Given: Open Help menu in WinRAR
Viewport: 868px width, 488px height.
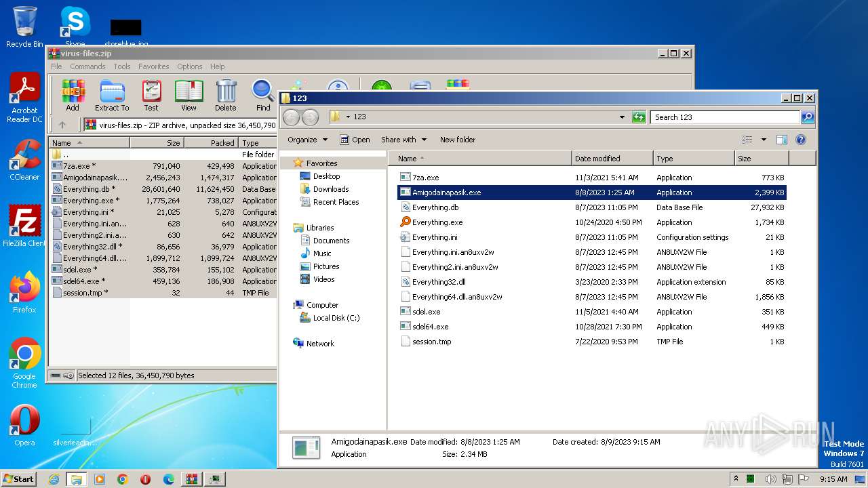Looking at the screenshot, I should (x=217, y=66).
